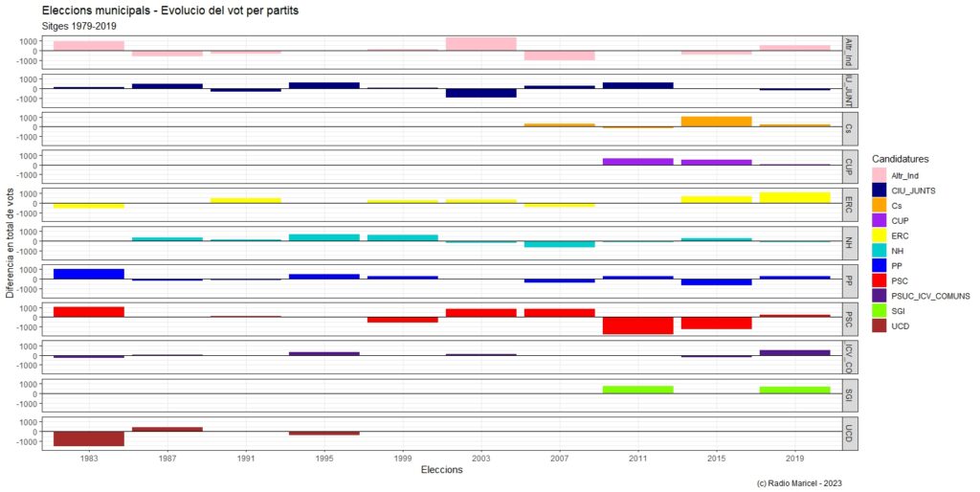The width and height of the screenshot is (980, 492).
Task: Select the blue PP bar for 1983
Action: pos(89,274)
